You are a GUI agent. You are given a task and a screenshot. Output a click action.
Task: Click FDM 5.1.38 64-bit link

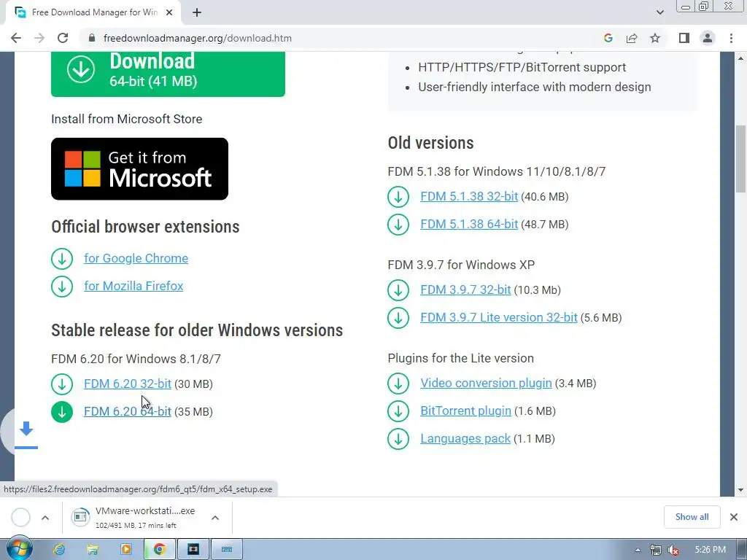[x=469, y=224]
